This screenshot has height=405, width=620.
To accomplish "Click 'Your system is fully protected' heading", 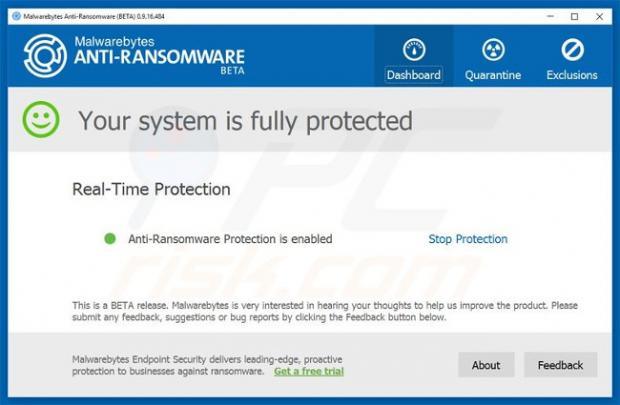I will (x=245, y=121).
